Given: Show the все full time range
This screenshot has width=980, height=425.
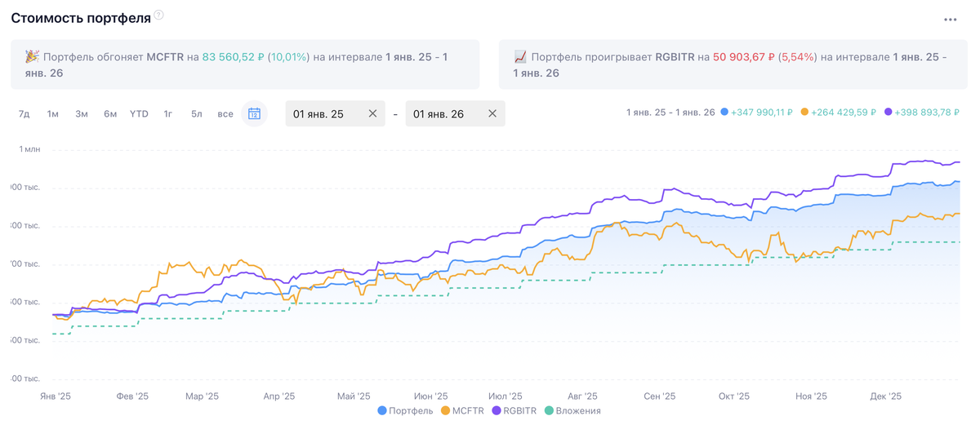Looking at the screenshot, I should coord(225,113).
